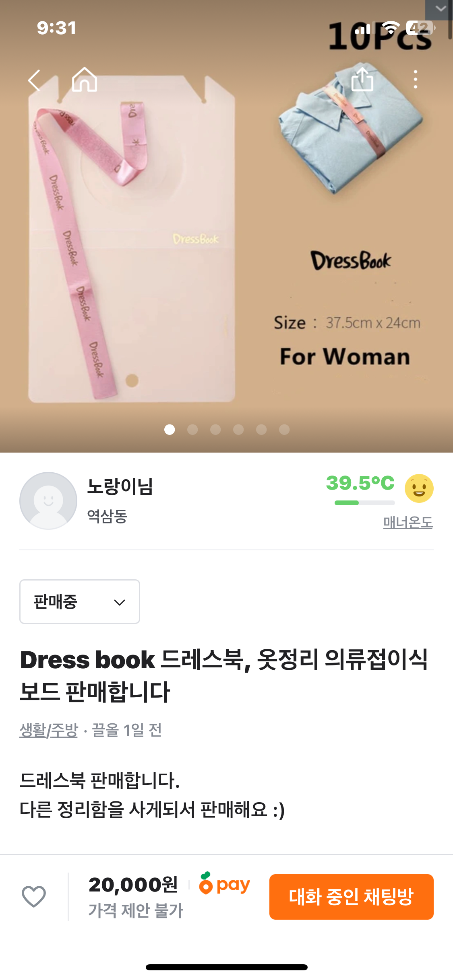Tap the Karrot pay logo
453x980 pixels.
(x=225, y=884)
